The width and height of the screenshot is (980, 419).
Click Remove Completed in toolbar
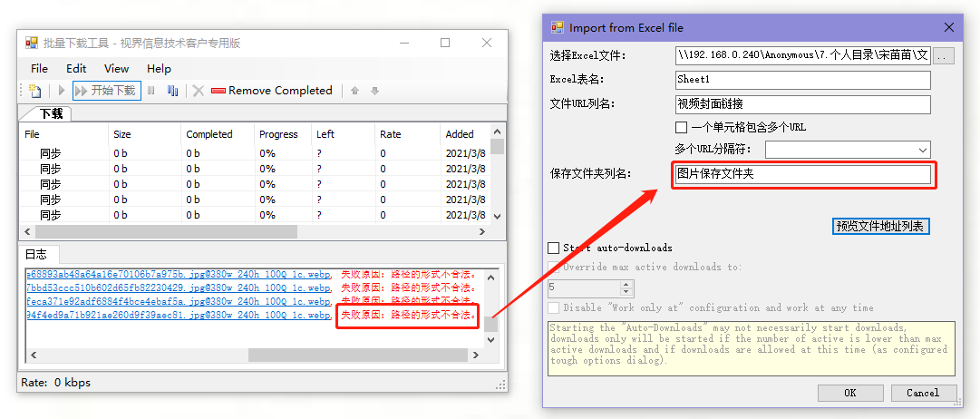[x=272, y=91]
